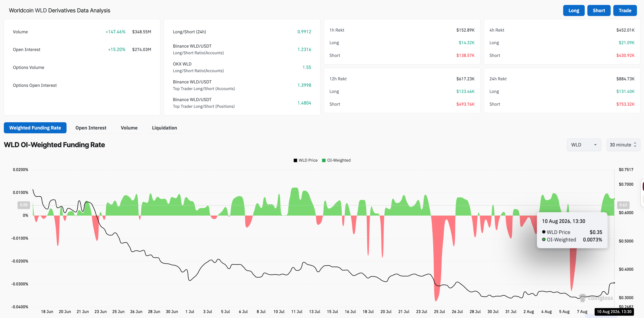Click OKX WLD ratio 1.55
The image size is (644, 318).
307,67
